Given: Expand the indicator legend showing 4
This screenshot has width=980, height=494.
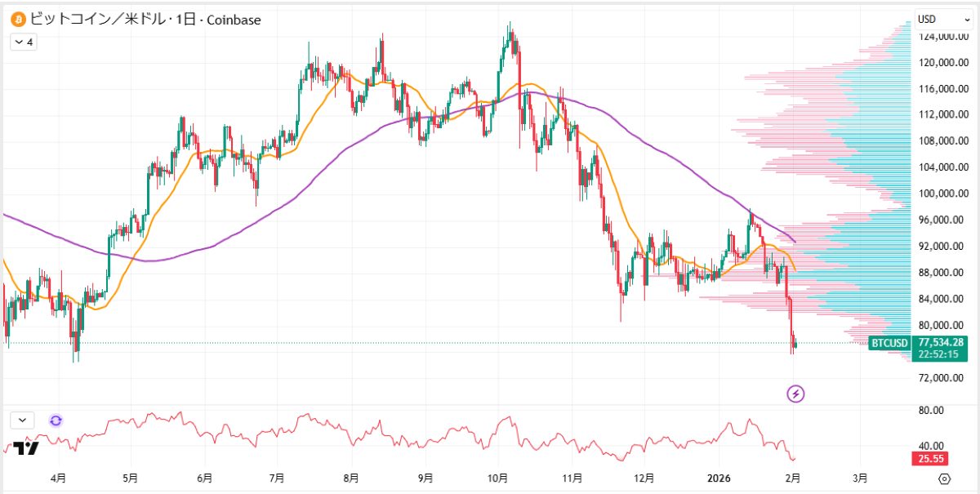Looking at the screenshot, I should coord(24,42).
